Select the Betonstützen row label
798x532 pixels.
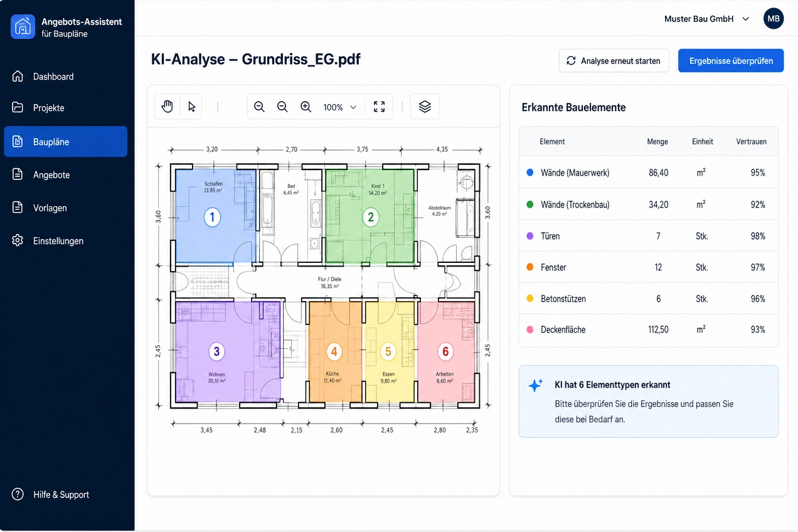pyautogui.click(x=563, y=299)
